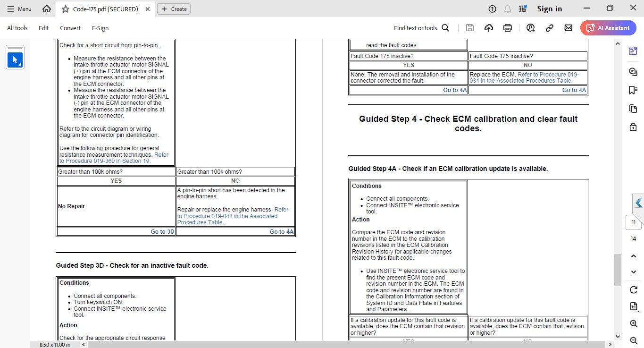Select the Code-175.pdf (SECURED) tab

pyautogui.click(x=105, y=9)
